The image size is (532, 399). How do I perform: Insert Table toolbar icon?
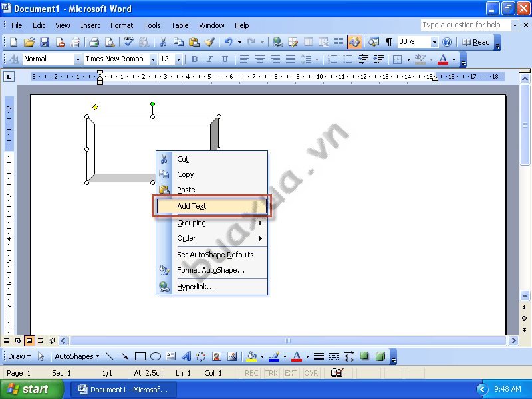click(x=309, y=42)
